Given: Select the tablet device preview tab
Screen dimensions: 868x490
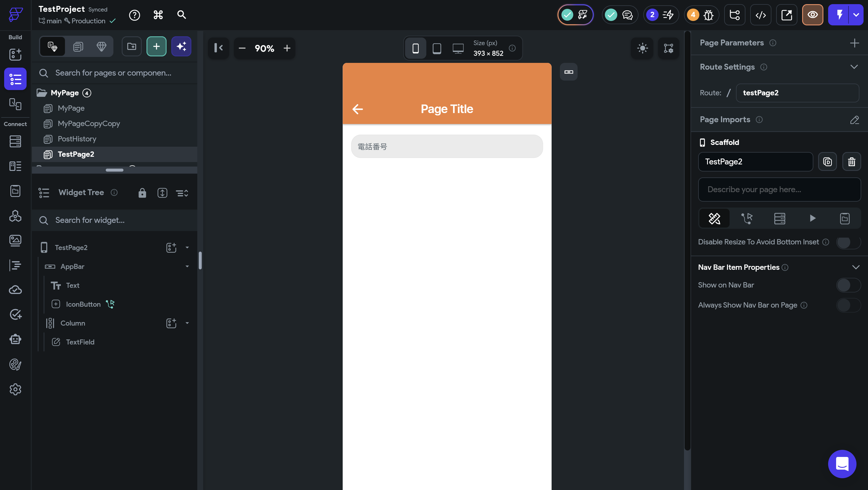Looking at the screenshot, I should point(437,48).
